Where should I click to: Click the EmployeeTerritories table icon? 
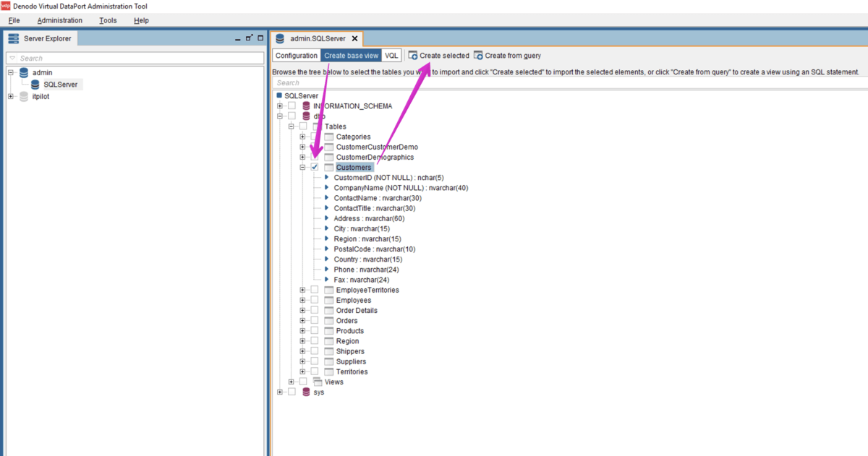pyautogui.click(x=329, y=290)
